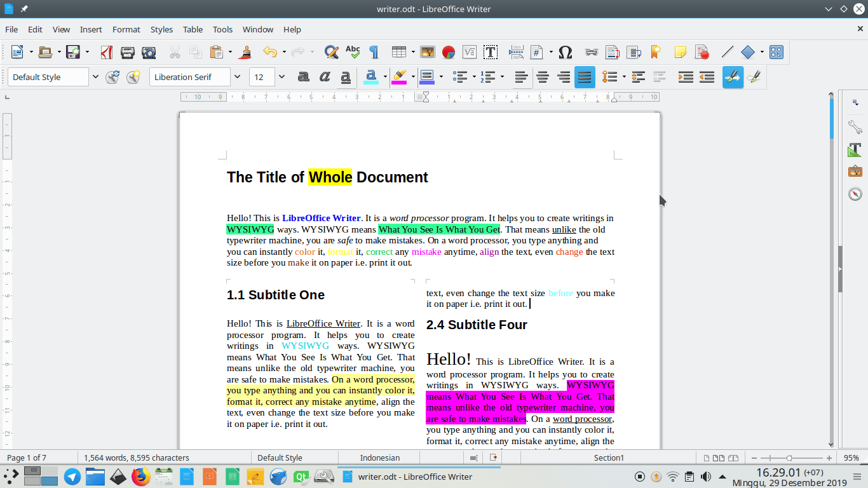The width and height of the screenshot is (868, 488).
Task: Toggle italic text formatting
Action: click(x=325, y=77)
